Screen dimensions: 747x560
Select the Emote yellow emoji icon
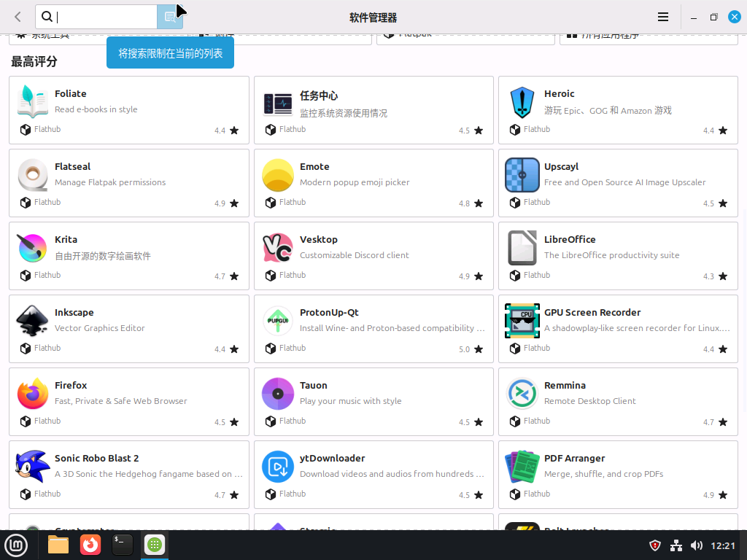[x=278, y=175]
